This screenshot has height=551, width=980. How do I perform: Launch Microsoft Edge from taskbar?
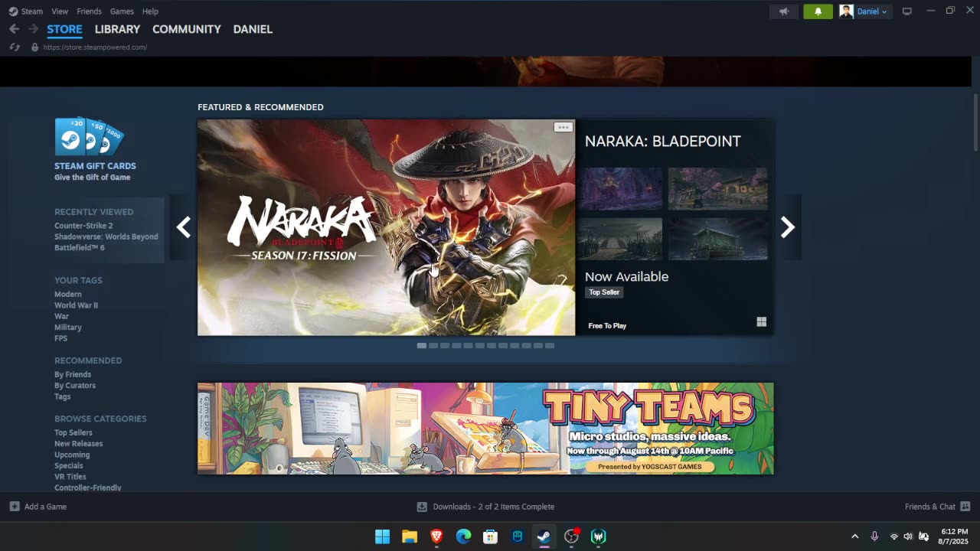463,536
